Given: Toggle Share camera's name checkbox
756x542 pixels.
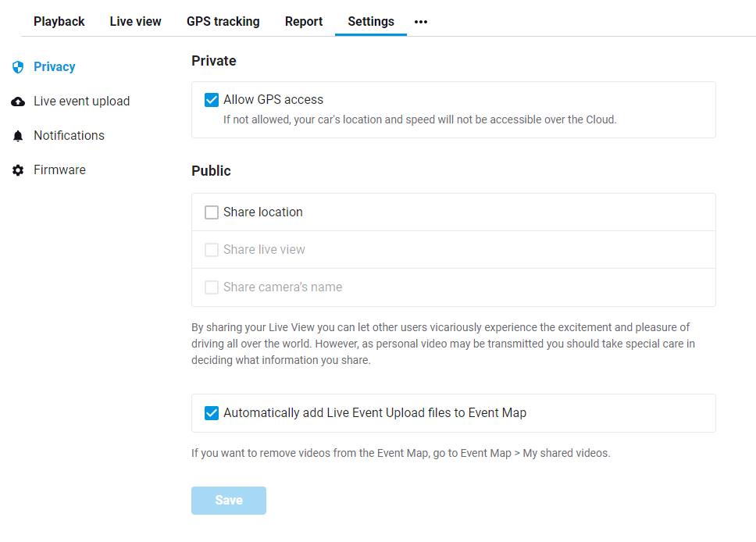Looking at the screenshot, I should (x=212, y=287).
